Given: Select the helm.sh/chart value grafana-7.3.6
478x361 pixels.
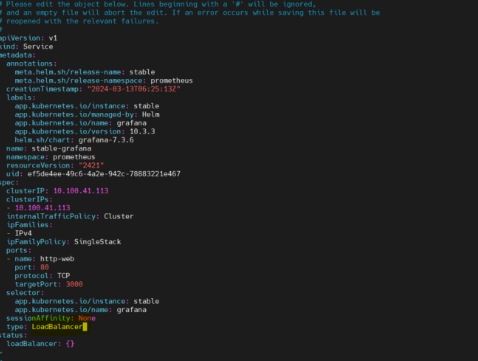Looking at the screenshot, I should (106, 140).
